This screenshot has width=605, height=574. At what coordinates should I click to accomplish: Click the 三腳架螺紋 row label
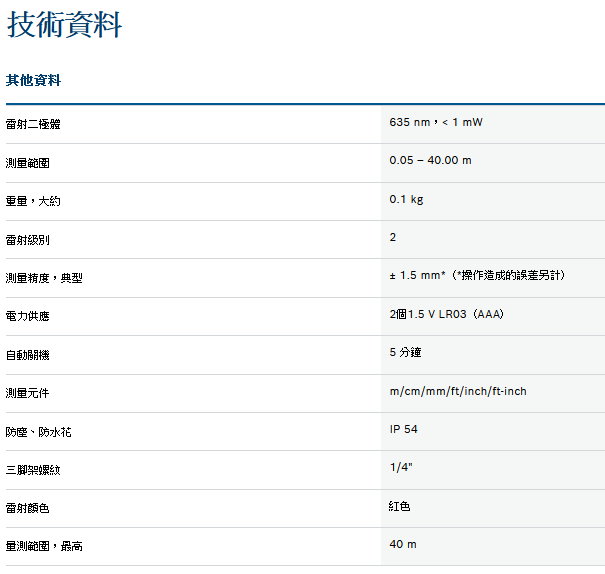pyautogui.click(x=33, y=470)
